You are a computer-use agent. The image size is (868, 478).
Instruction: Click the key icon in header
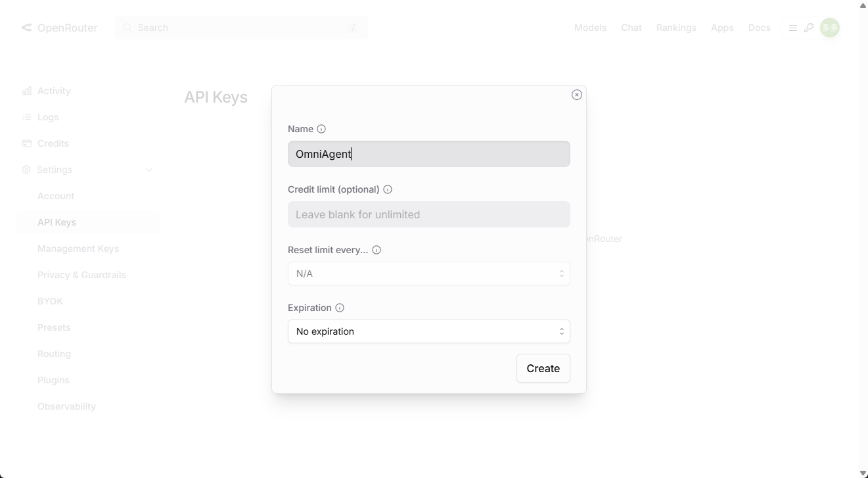click(x=809, y=28)
